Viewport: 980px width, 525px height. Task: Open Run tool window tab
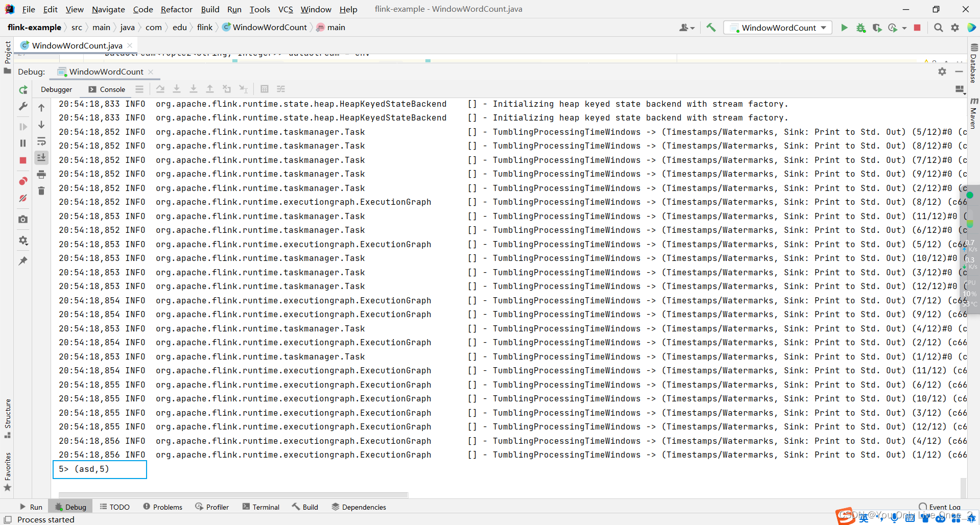pos(31,507)
